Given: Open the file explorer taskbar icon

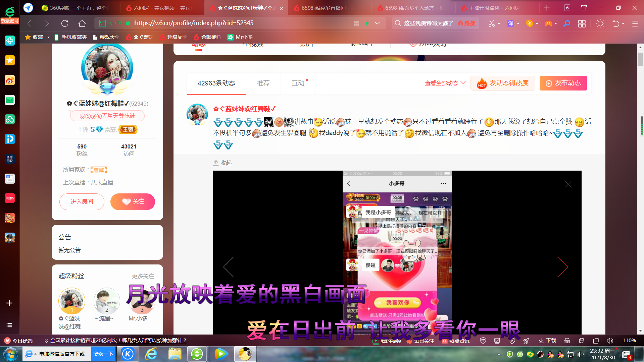Looking at the screenshot, I should point(175,354).
